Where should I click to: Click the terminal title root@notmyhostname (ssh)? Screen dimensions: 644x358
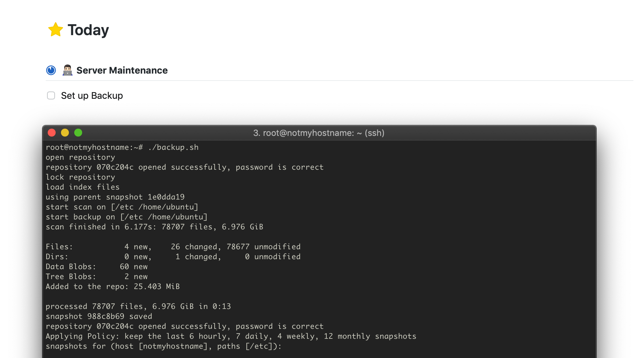click(319, 133)
